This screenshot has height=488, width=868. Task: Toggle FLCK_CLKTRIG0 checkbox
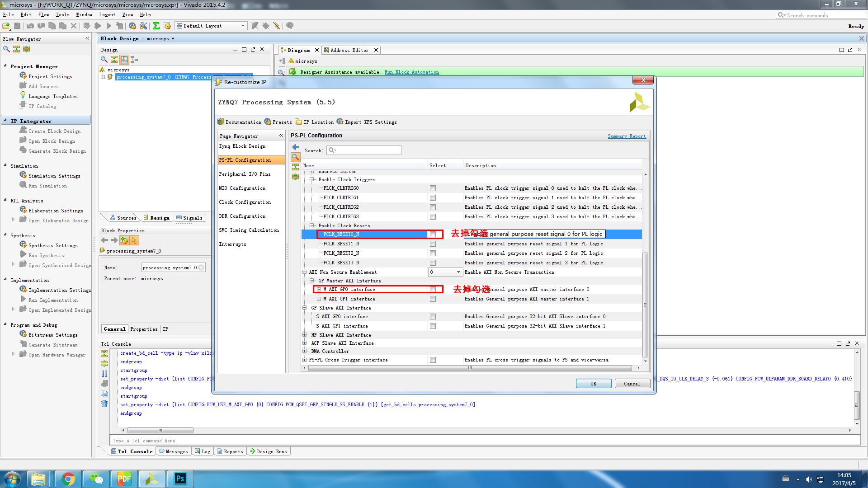click(x=433, y=188)
